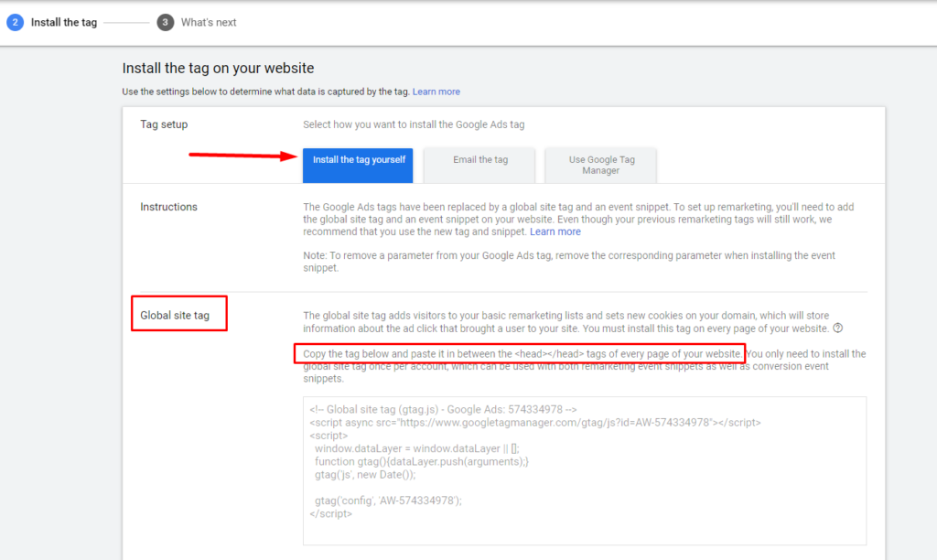Click the "gtag('js', new Date());" code line
Viewport: 937px width, 560px height.
tap(365, 475)
